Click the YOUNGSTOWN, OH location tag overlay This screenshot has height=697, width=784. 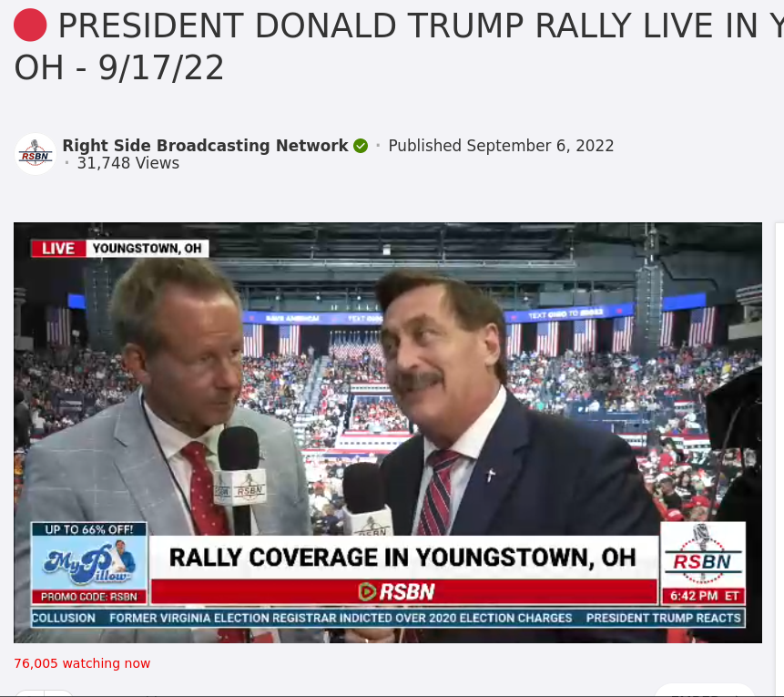tap(147, 249)
